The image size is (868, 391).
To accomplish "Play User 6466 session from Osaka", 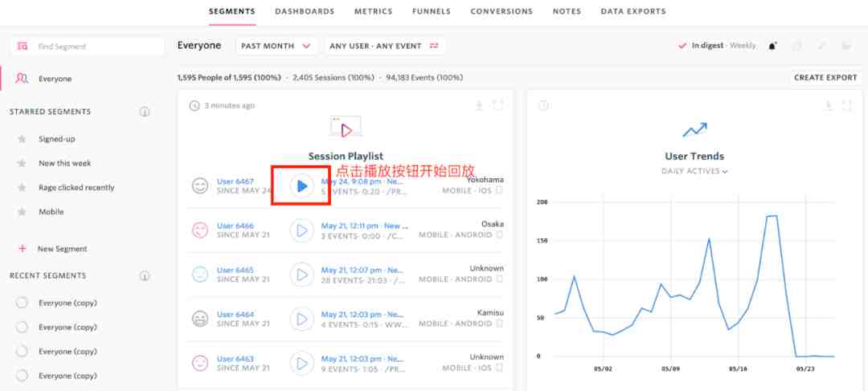I will pyautogui.click(x=301, y=230).
